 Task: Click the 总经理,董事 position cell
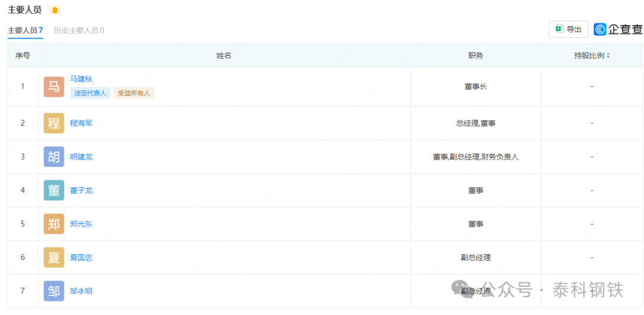(x=476, y=123)
